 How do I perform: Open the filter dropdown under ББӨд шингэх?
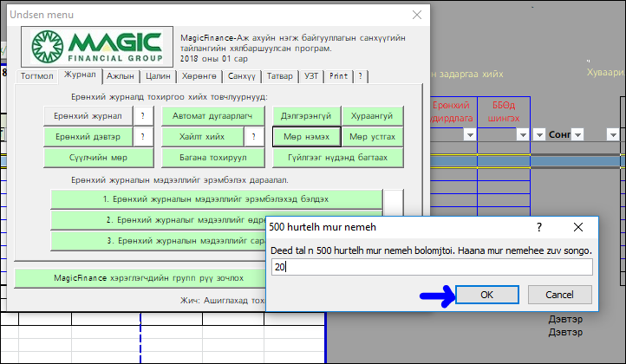[x=523, y=134]
